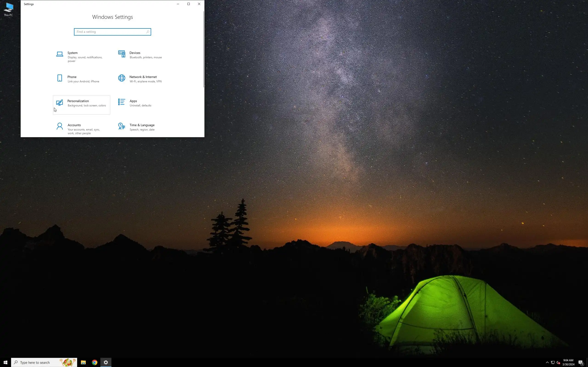Viewport: 588px width, 367px height.
Task: Click the muted volume tray icon
Action: click(558, 362)
